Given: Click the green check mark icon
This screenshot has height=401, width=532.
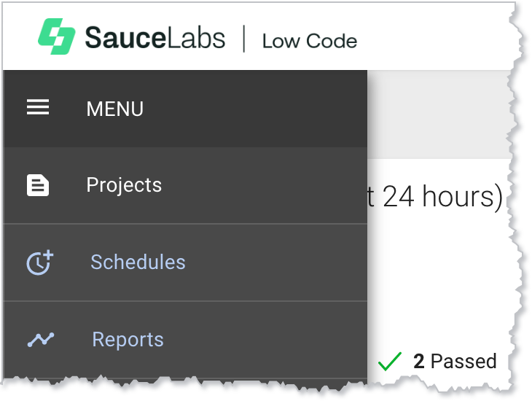Looking at the screenshot, I should (x=391, y=361).
